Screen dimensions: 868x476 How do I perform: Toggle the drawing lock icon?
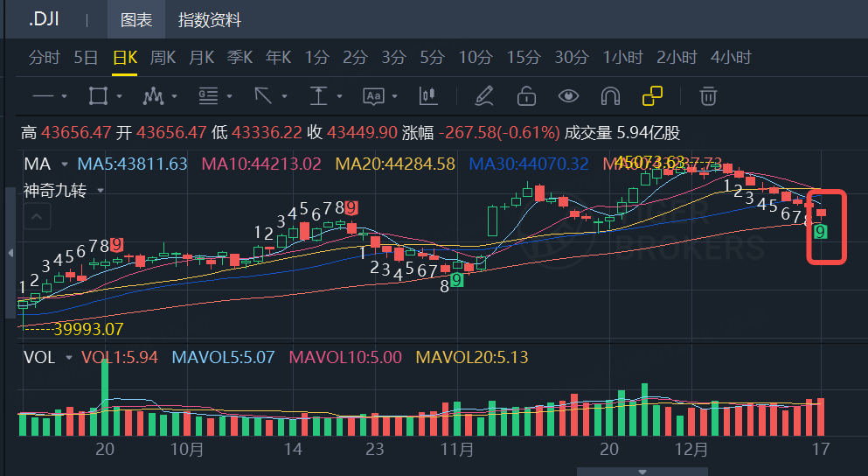click(526, 96)
